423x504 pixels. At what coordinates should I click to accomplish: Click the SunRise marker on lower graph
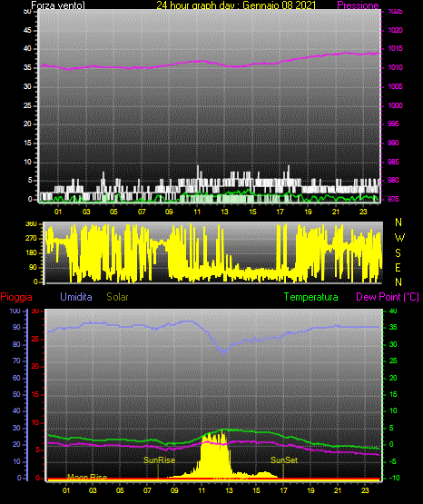(x=160, y=460)
